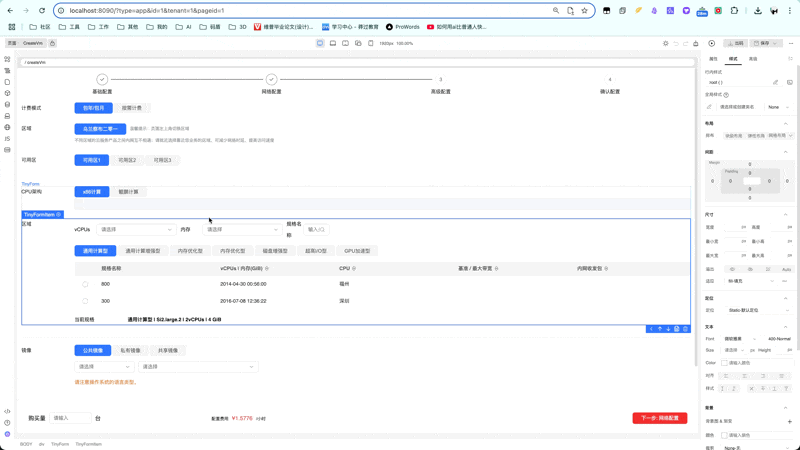Open the first image select dropdown
This screenshot has height=450, width=800.
pos(105,367)
